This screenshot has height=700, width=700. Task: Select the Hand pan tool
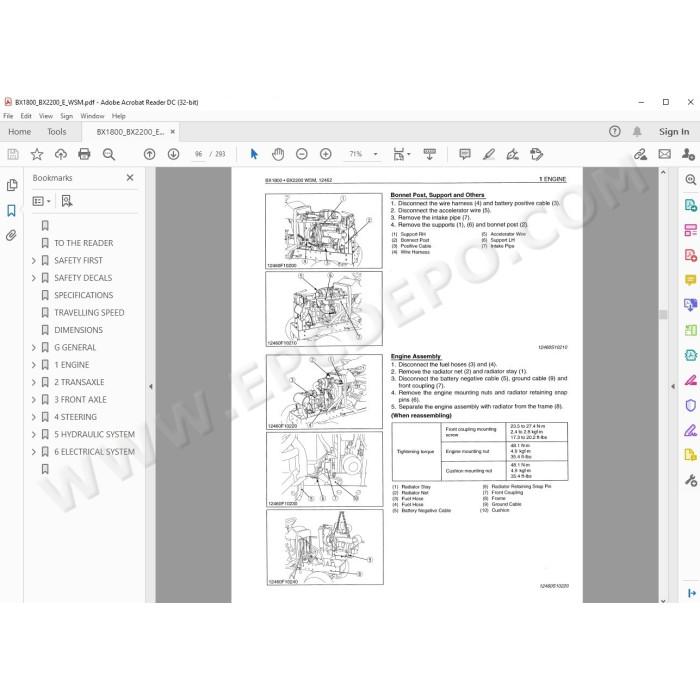pyautogui.click(x=278, y=154)
